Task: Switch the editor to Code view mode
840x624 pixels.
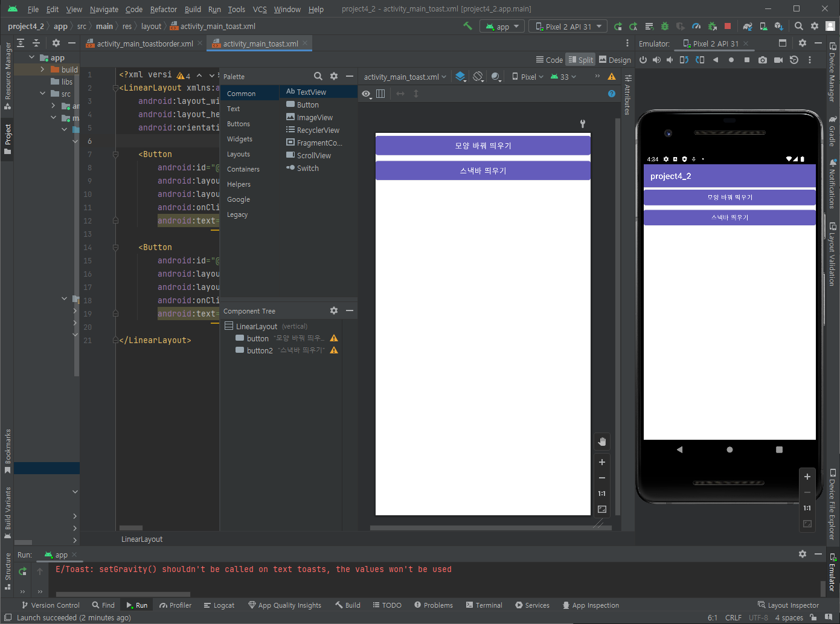Action: coord(549,60)
